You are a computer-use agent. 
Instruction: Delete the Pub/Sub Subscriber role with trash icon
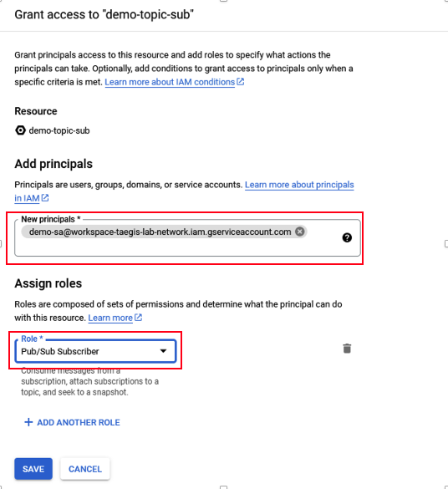coord(347,349)
